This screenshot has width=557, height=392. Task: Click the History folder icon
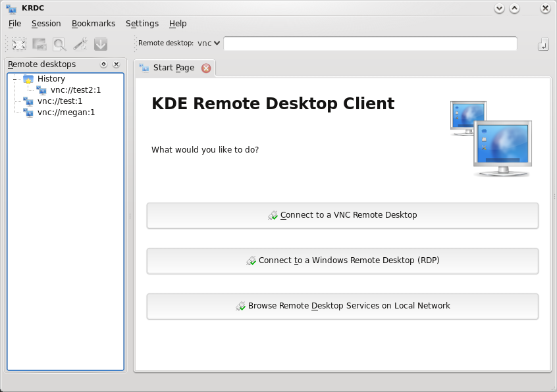pos(28,79)
